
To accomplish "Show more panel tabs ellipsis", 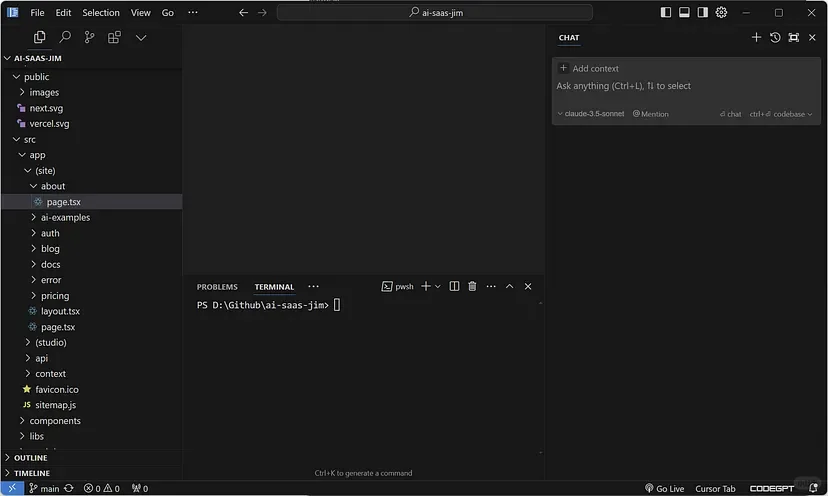I will (x=313, y=286).
